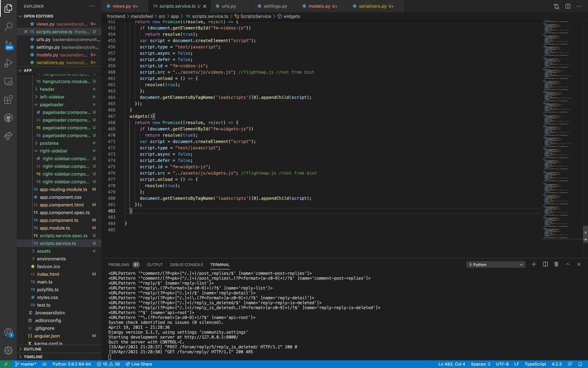
Task: Click the remote window icon in status bar
Action: (6, 364)
